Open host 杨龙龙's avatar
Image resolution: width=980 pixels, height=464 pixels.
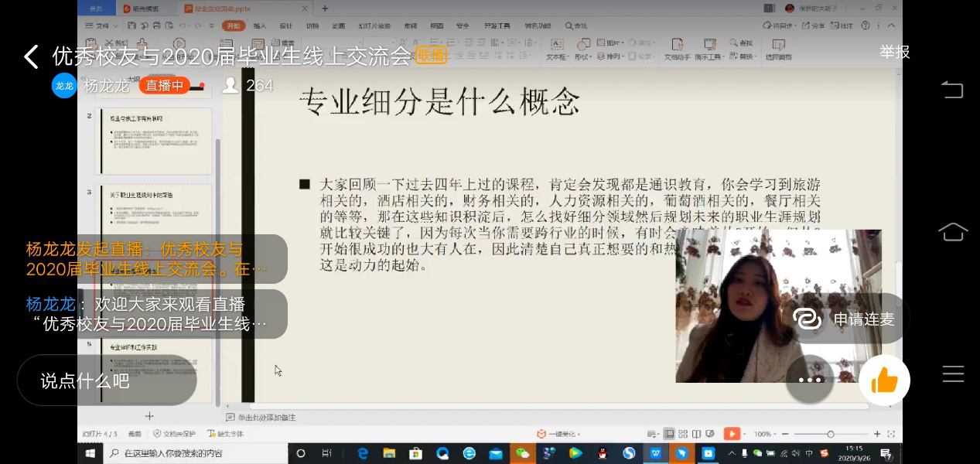pos(64,85)
